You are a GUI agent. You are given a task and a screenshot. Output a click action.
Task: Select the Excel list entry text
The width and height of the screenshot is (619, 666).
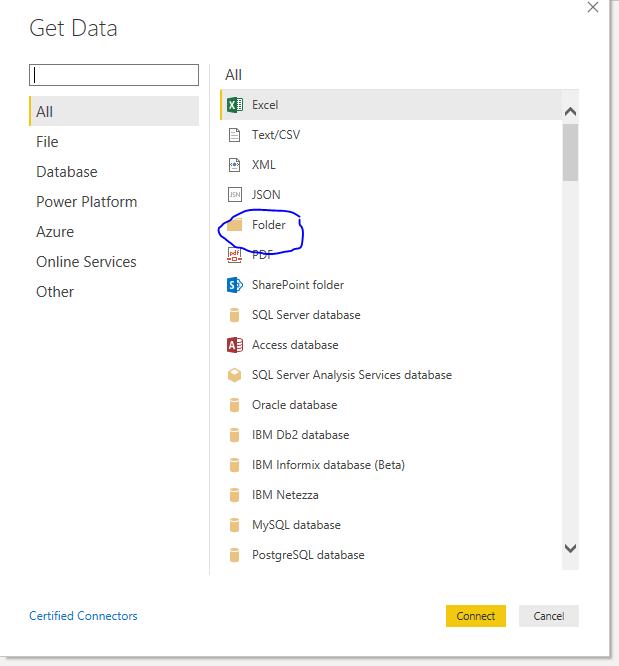[x=265, y=105]
